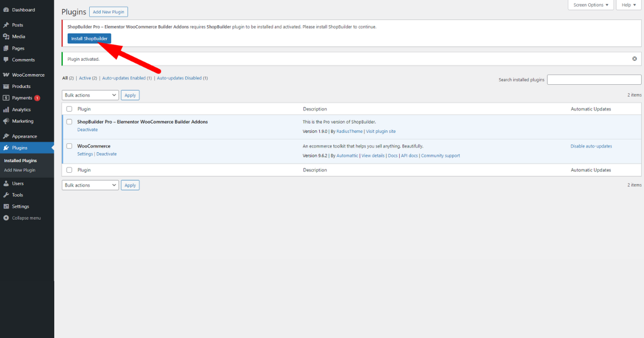
Task: Open the Installed Plugins submenu item
Action: (x=20, y=160)
